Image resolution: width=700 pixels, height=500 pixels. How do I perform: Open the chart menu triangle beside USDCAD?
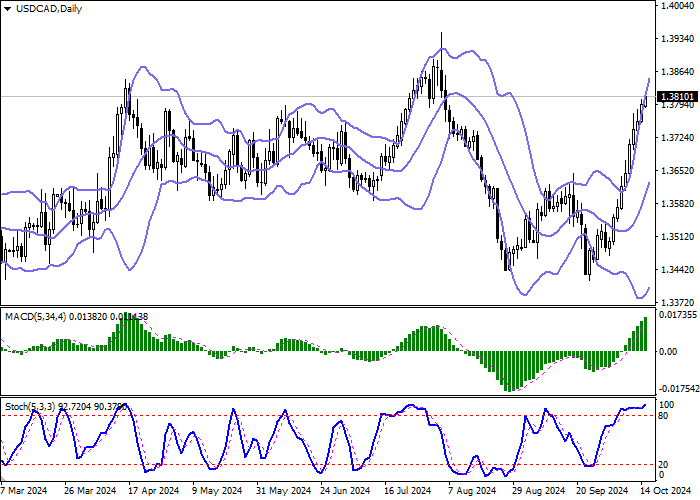tap(8, 9)
